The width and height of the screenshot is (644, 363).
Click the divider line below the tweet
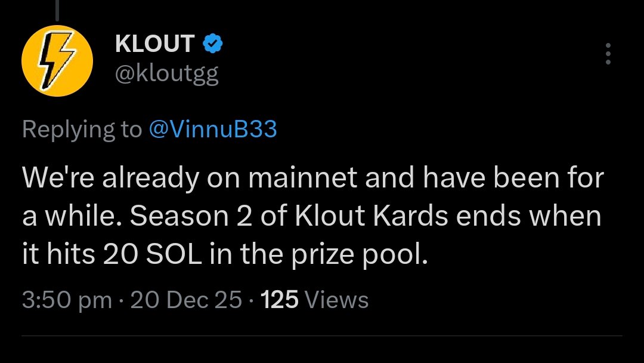(322, 336)
